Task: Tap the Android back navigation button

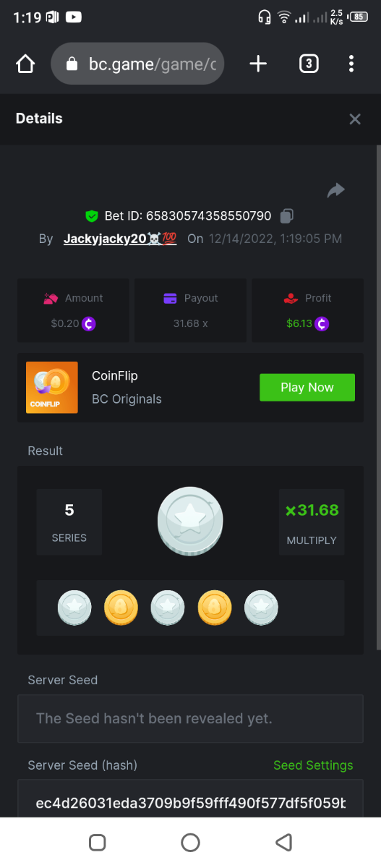Action: (283, 842)
